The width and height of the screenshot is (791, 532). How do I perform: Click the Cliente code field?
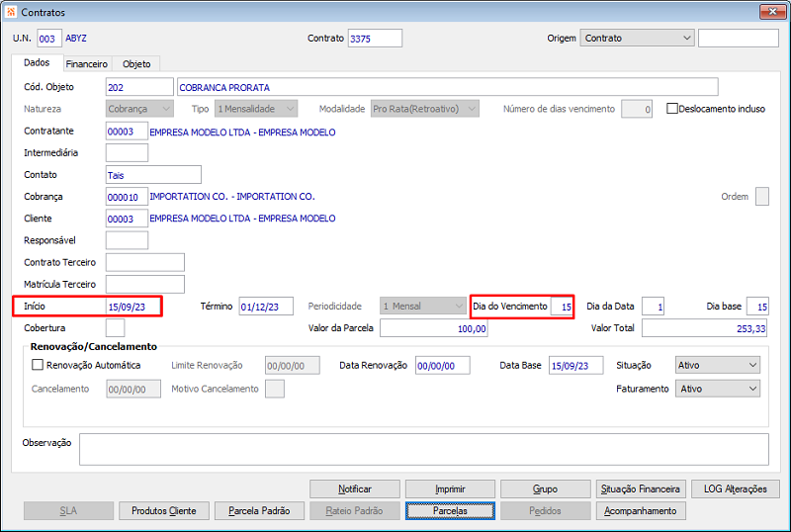pos(128,219)
